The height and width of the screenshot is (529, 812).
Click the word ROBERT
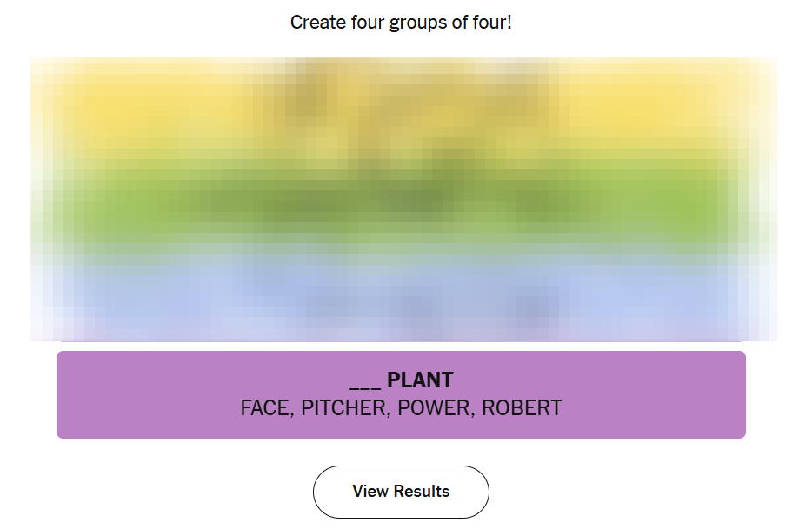point(522,408)
